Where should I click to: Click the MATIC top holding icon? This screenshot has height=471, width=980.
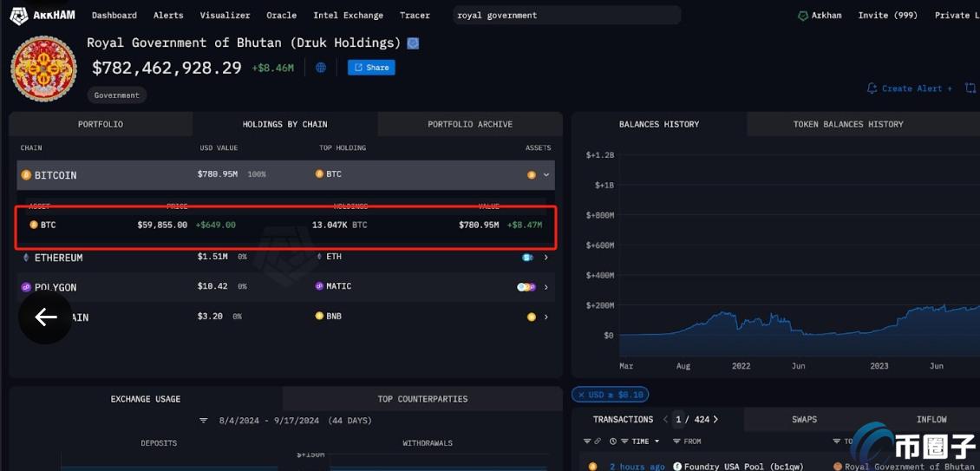tap(319, 286)
